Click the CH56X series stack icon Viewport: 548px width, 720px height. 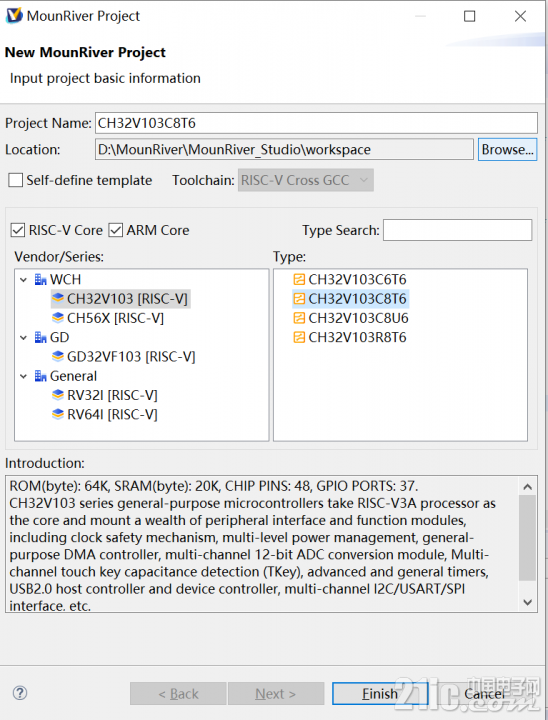[58, 318]
